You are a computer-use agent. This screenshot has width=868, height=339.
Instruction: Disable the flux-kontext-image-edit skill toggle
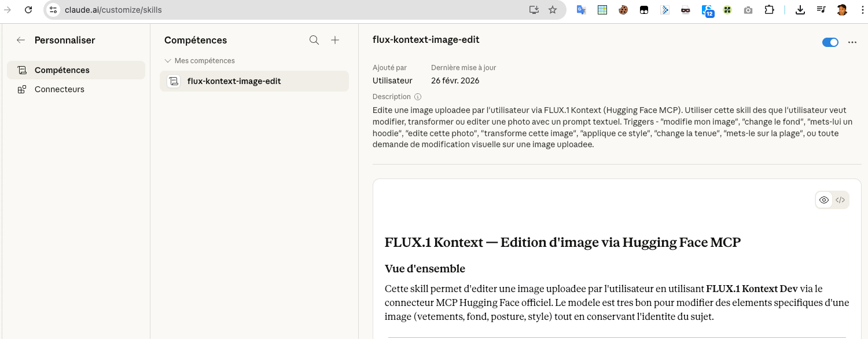830,42
